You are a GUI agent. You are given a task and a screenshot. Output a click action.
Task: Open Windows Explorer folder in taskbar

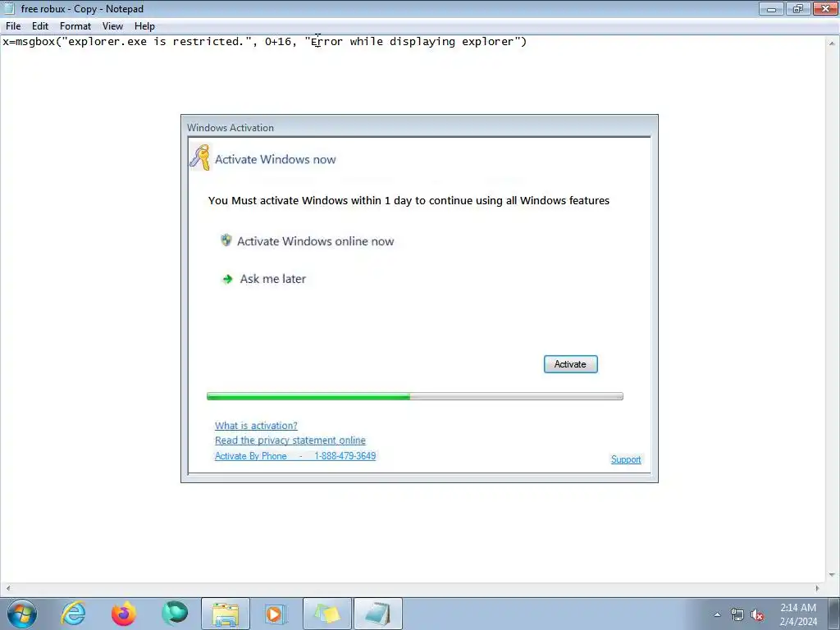[x=226, y=614]
